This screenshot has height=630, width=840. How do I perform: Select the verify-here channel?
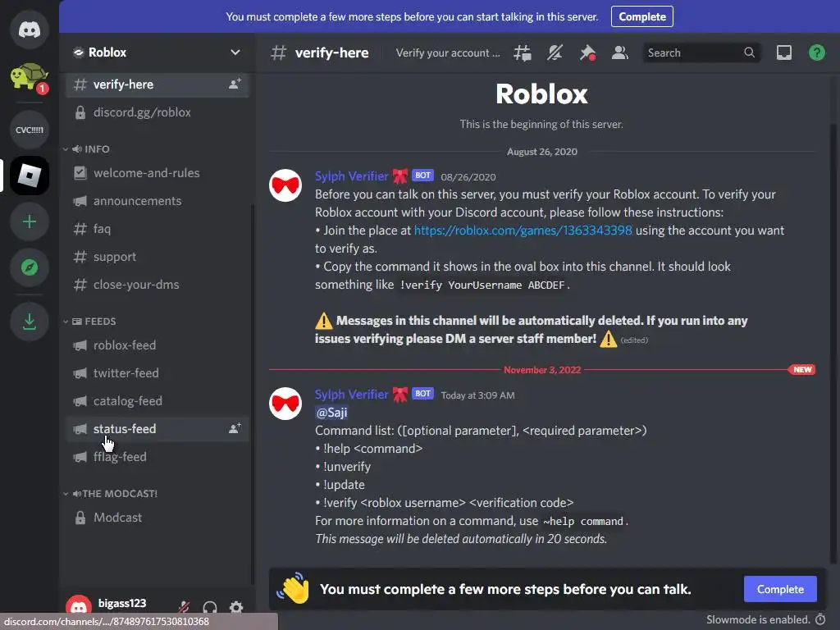tap(157, 84)
